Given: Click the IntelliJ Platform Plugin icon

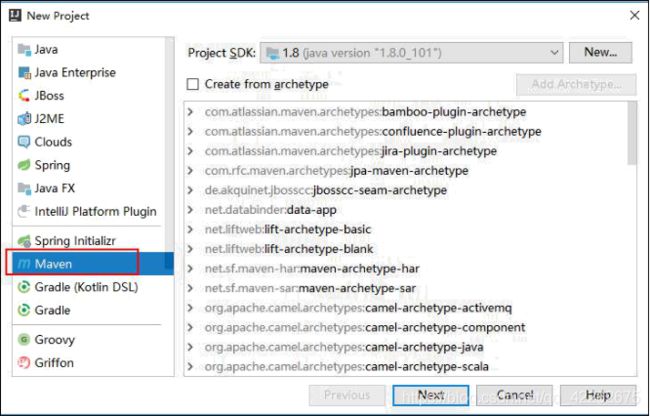Looking at the screenshot, I should (24, 212).
